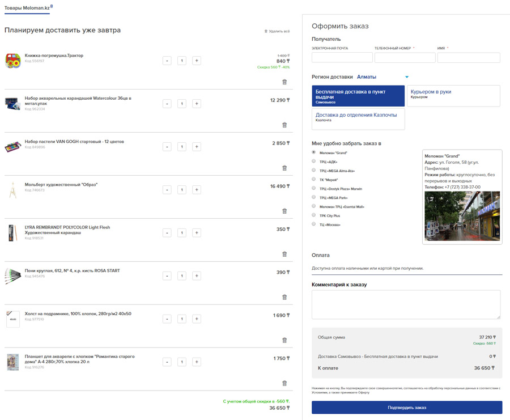510x420 pixels.
Task: Increase quantity of VAN GOGH pastel set
Action: (197, 147)
